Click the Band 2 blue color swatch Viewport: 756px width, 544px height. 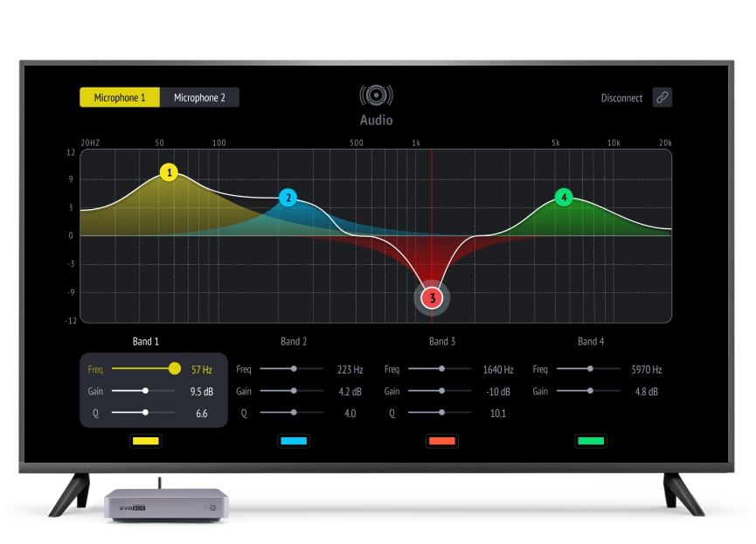[294, 442]
